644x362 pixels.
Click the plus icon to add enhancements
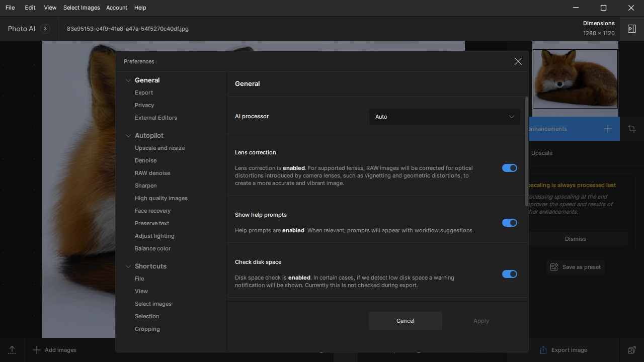[608, 129]
